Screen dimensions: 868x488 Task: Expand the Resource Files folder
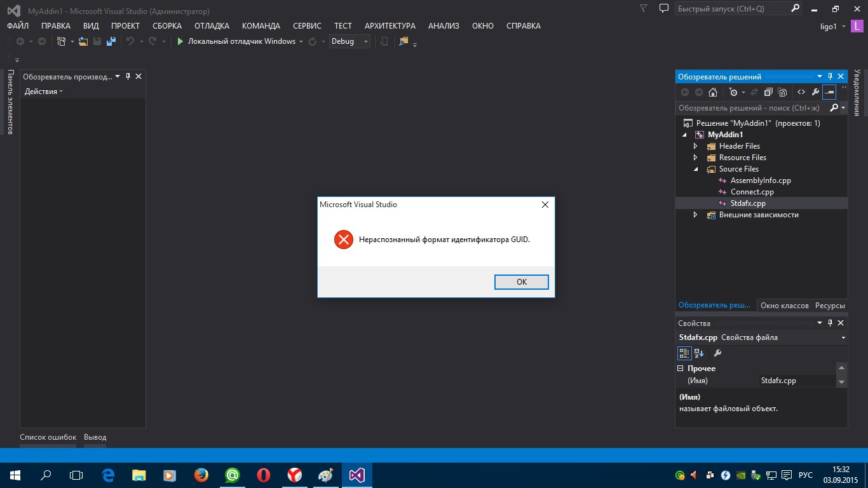point(696,158)
